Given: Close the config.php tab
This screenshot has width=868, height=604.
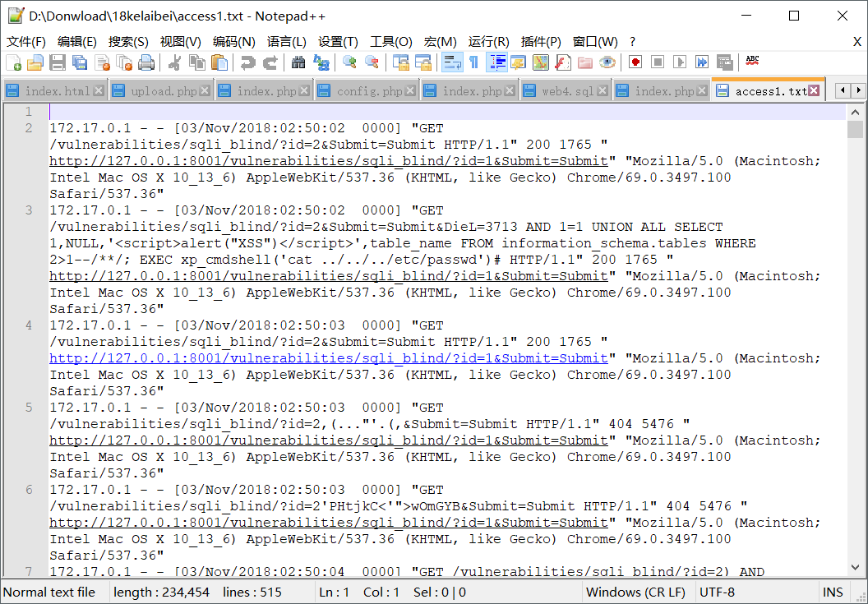Looking at the screenshot, I should tap(409, 90).
